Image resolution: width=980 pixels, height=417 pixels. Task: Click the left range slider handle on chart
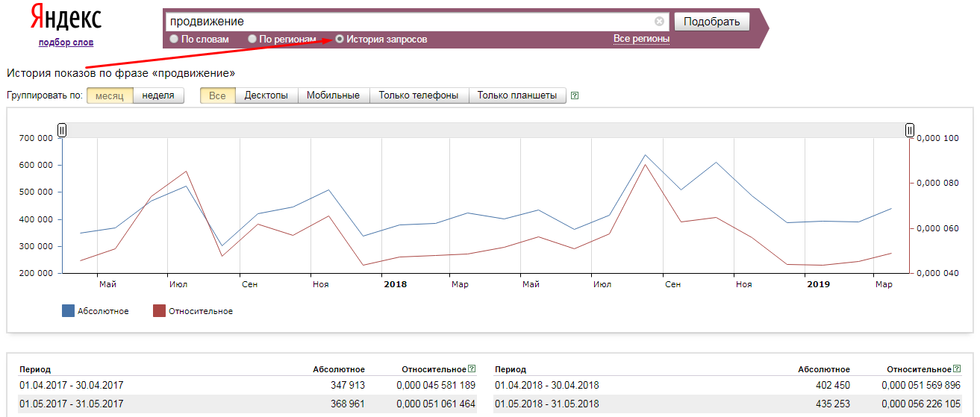pos(62,131)
